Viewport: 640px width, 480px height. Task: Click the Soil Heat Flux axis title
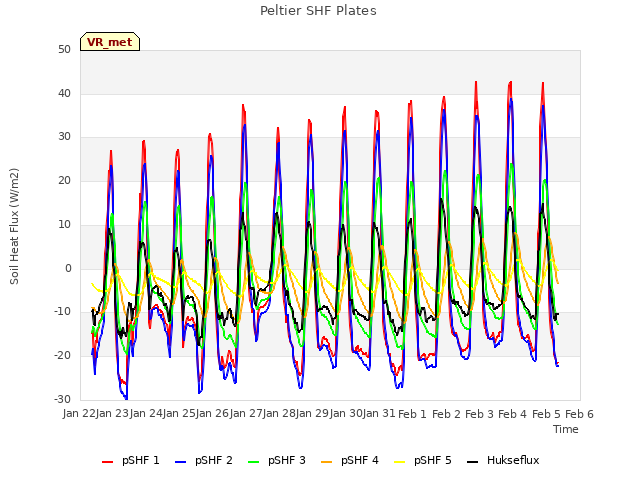[x=14, y=226]
